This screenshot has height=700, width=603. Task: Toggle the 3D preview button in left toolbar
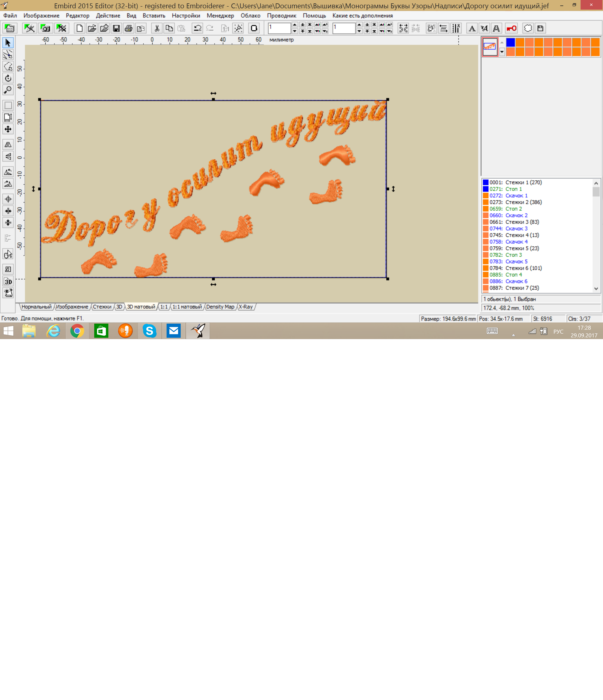click(8, 281)
